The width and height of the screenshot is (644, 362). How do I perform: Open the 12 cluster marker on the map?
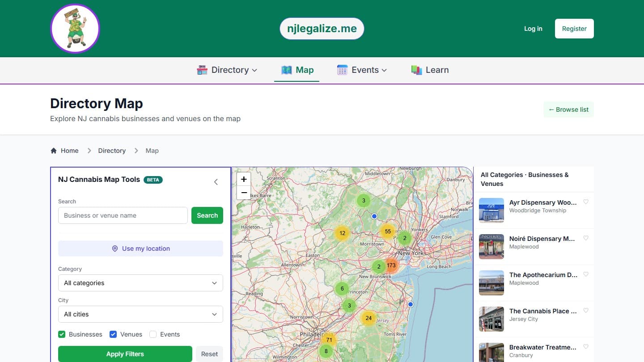pos(342,233)
